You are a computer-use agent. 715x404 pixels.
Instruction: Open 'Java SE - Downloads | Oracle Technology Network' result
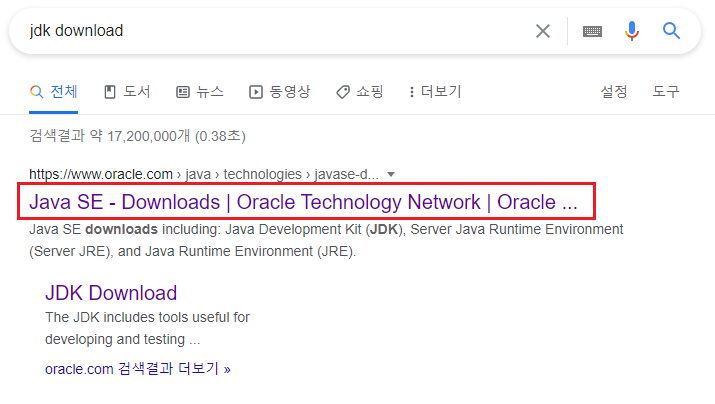click(303, 202)
